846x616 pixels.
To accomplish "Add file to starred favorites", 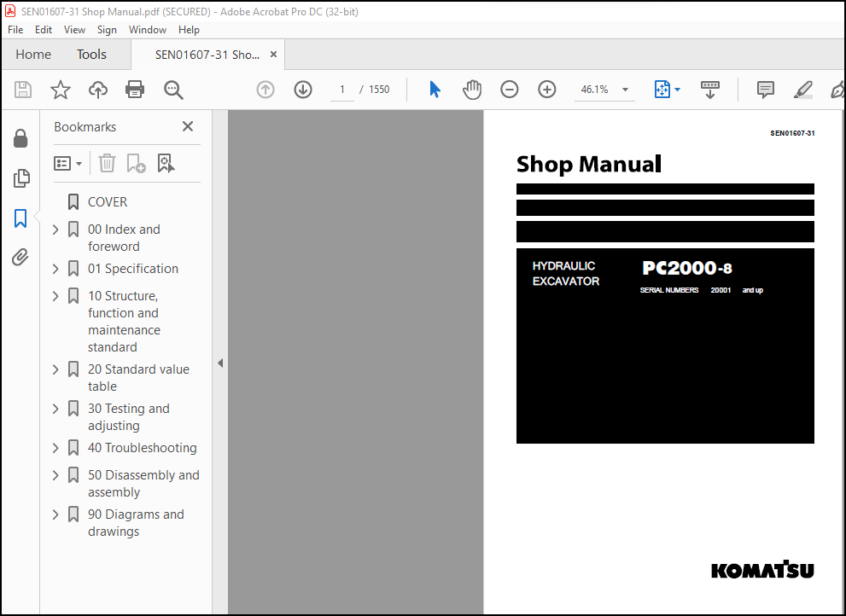I will (x=61, y=90).
